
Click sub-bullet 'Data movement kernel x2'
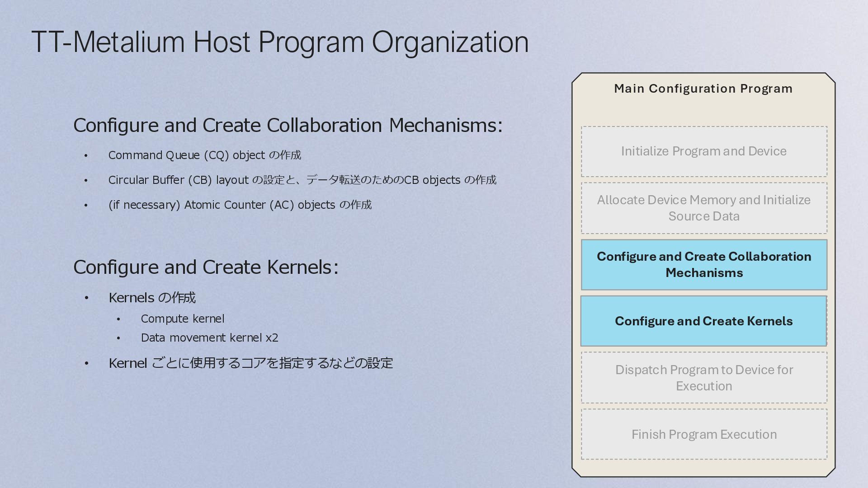pyautogui.click(x=209, y=338)
